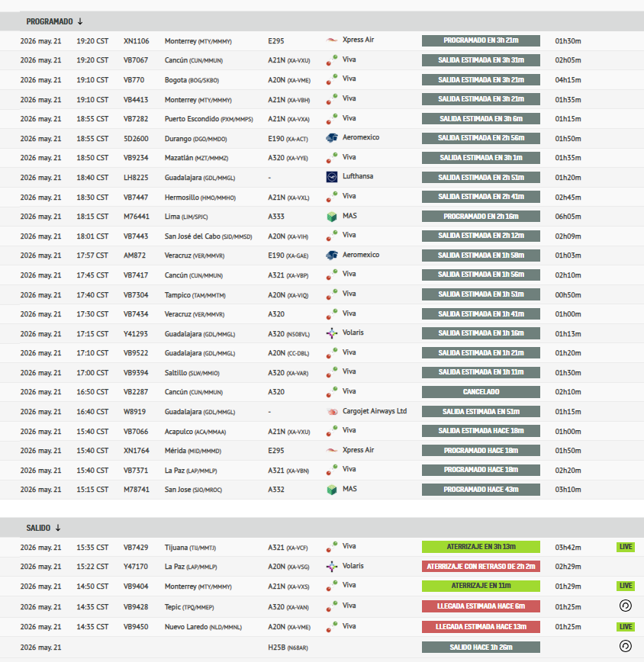
Task: Click status ATERRIZAJE CON RETRASO DE 2h 2m
Action: tap(481, 566)
